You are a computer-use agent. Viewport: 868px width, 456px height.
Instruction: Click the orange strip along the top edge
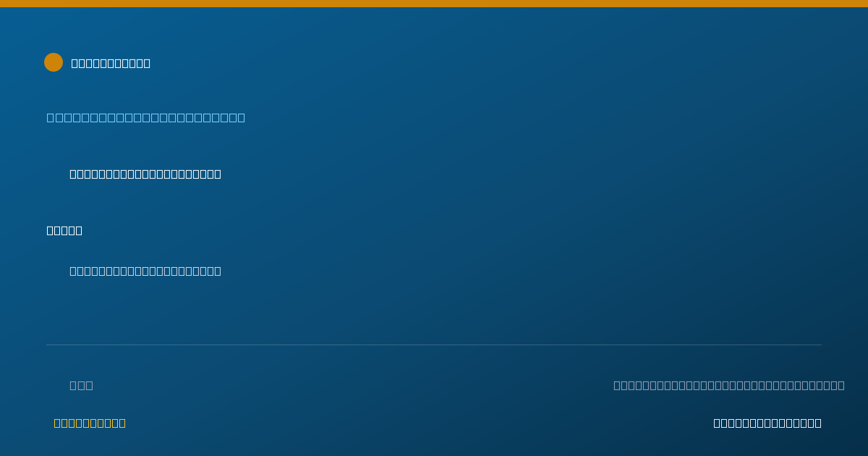pyautogui.click(x=434, y=4)
